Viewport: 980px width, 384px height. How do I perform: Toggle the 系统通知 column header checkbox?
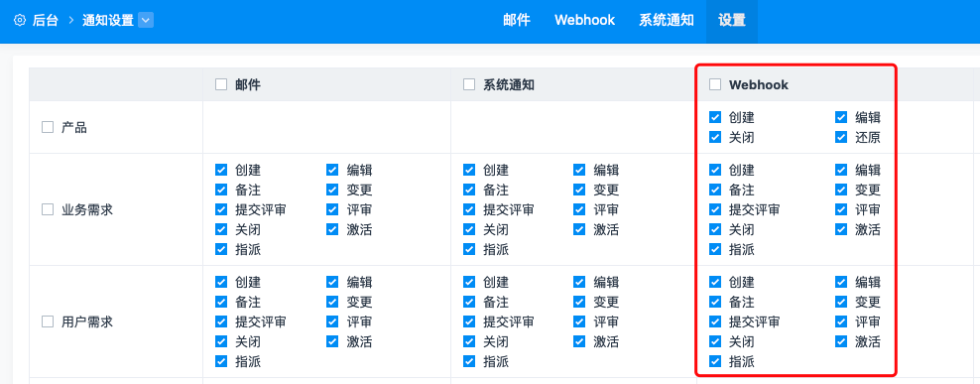coord(469,84)
